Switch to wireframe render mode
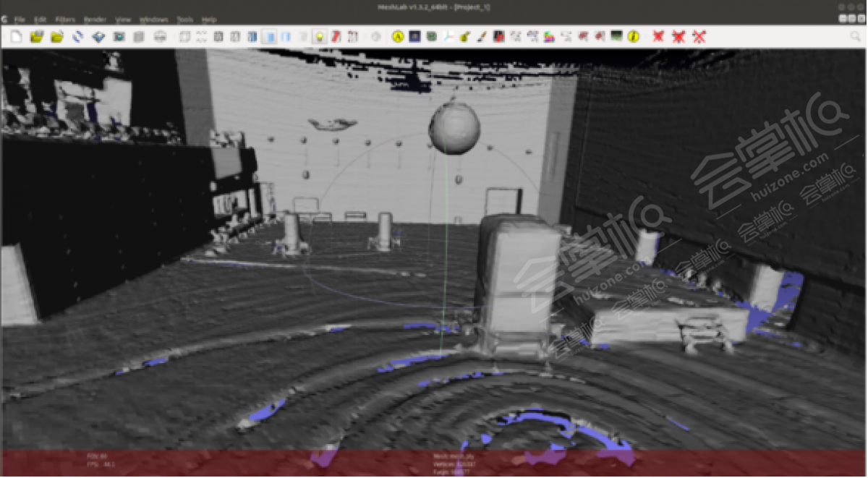This screenshot has width=868, height=478. (218, 36)
